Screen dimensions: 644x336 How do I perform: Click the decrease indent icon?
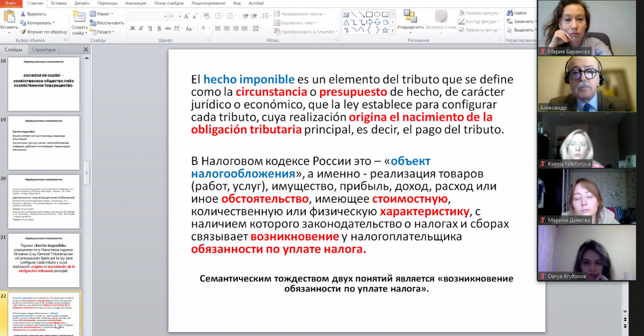pyautogui.click(x=245, y=16)
